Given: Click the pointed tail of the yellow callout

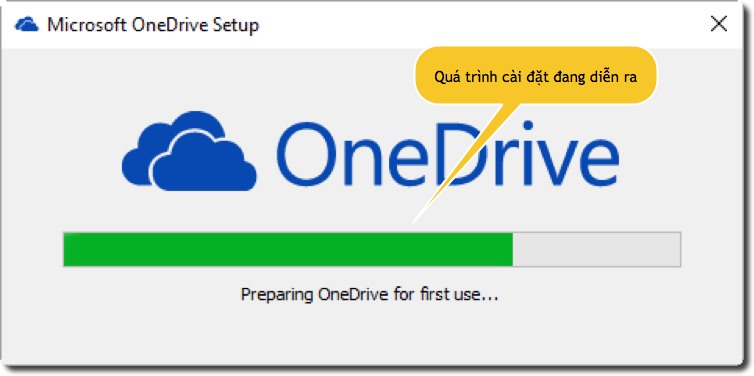Looking at the screenshot, I should tap(462, 163).
